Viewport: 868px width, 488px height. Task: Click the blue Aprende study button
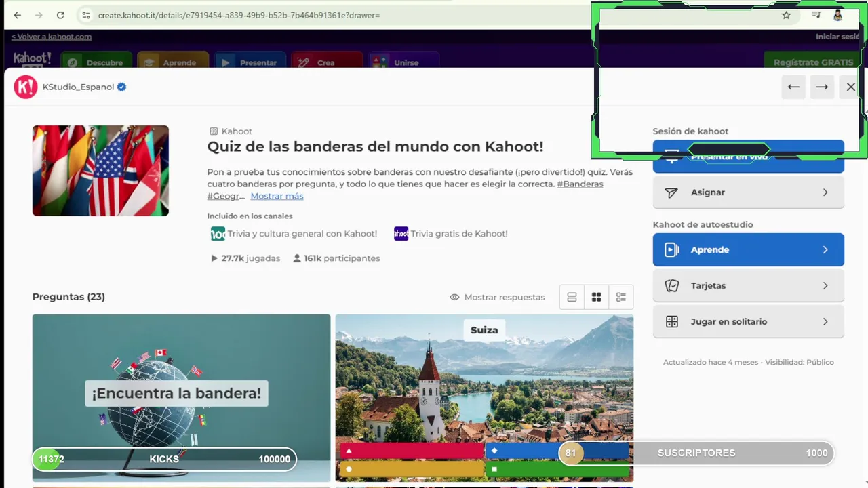(x=749, y=249)
